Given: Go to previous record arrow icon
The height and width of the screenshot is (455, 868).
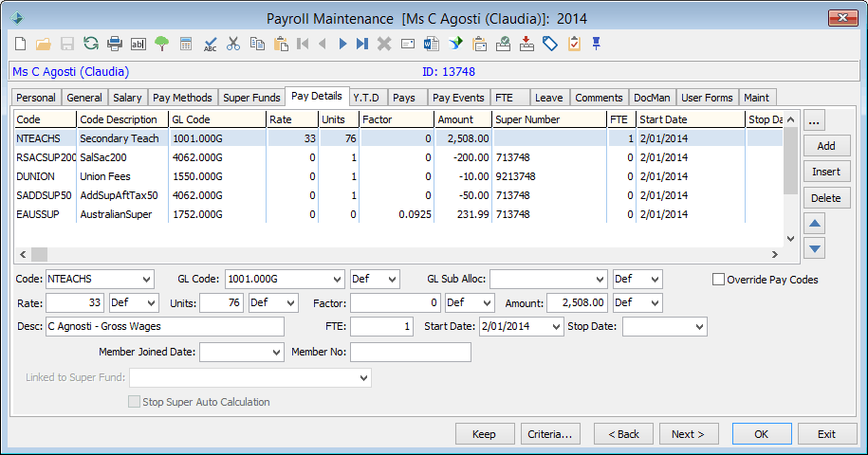Looking at the screenshot, I should click(x=323, y=43).
